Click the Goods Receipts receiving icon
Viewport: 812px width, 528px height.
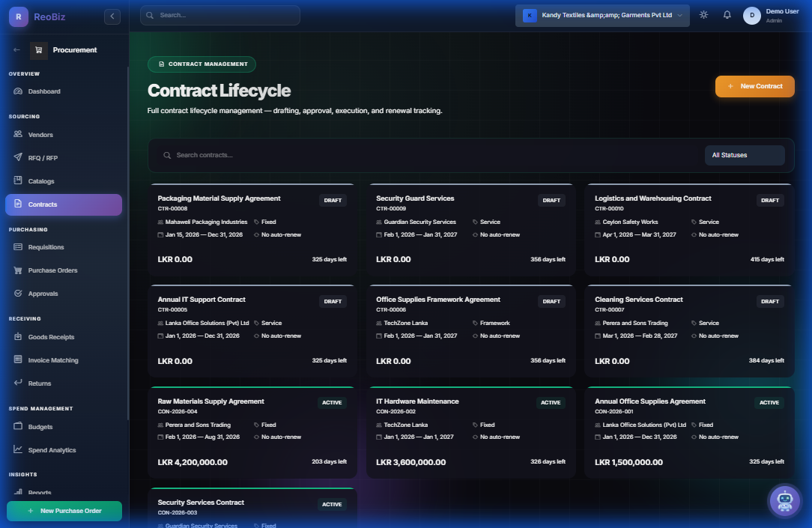(x=17, y=337)
